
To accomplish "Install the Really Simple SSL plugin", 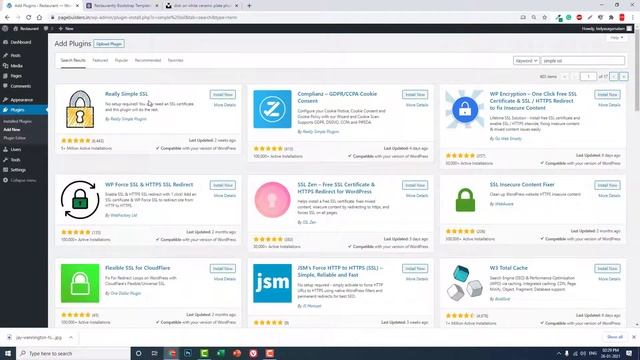I will tap(222, 95).
